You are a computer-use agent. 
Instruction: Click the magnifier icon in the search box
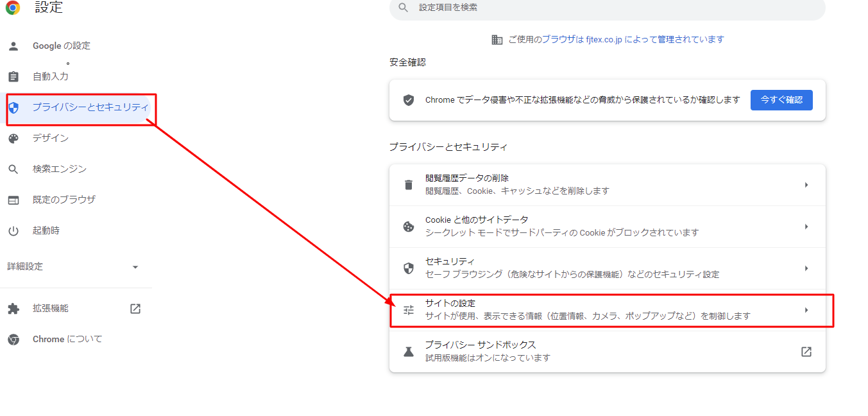[x=403, y=8]
